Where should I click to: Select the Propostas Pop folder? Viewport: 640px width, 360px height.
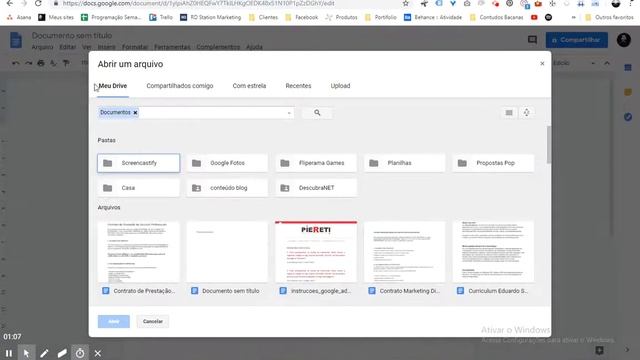tap(493, 163)
